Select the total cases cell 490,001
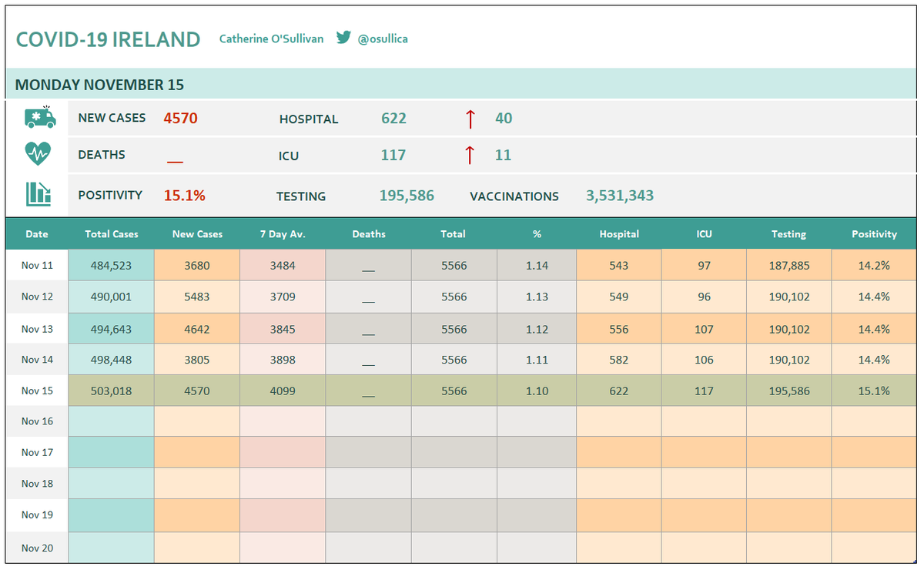 click(x=112, y=297)
